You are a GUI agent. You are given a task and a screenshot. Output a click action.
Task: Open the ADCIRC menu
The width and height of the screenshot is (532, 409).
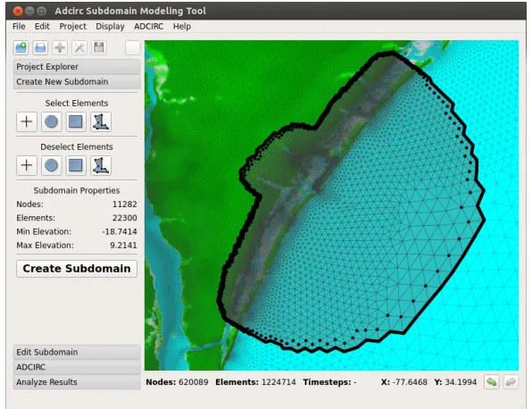(x=148, y=27)
